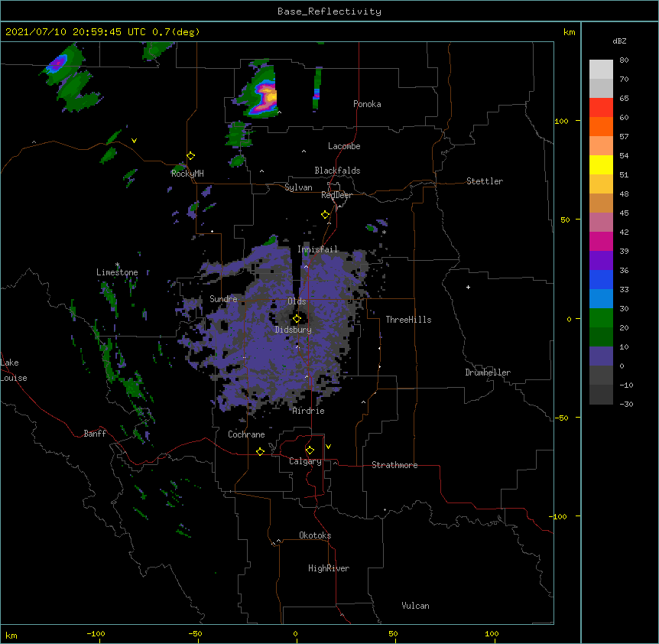Click the white plus marker west of Drumheller

click(x=468, y=287)
